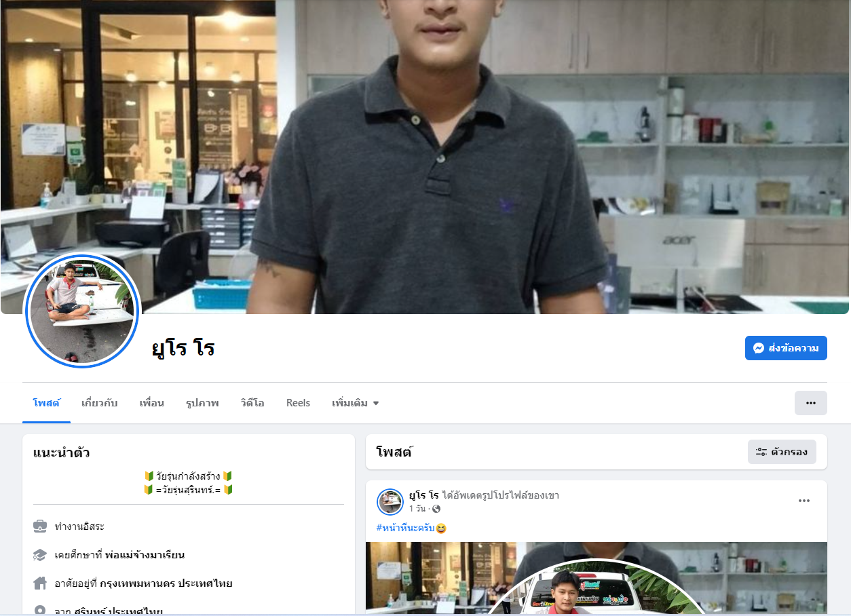Click the large ยูโร โร profile name
Image resolution: width=851 pixels, height=616 pixels.
(x=183, y=348)
